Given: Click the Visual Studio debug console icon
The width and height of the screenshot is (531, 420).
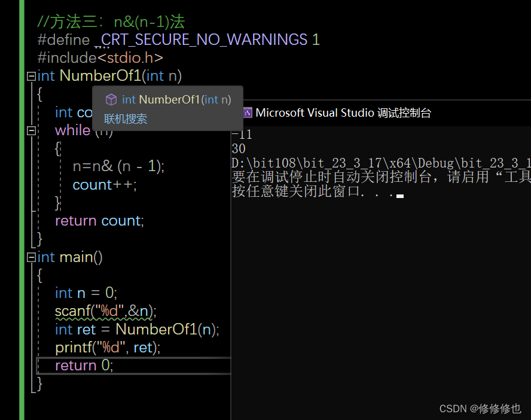Looking at the screenshot, I should click(248, 113).
